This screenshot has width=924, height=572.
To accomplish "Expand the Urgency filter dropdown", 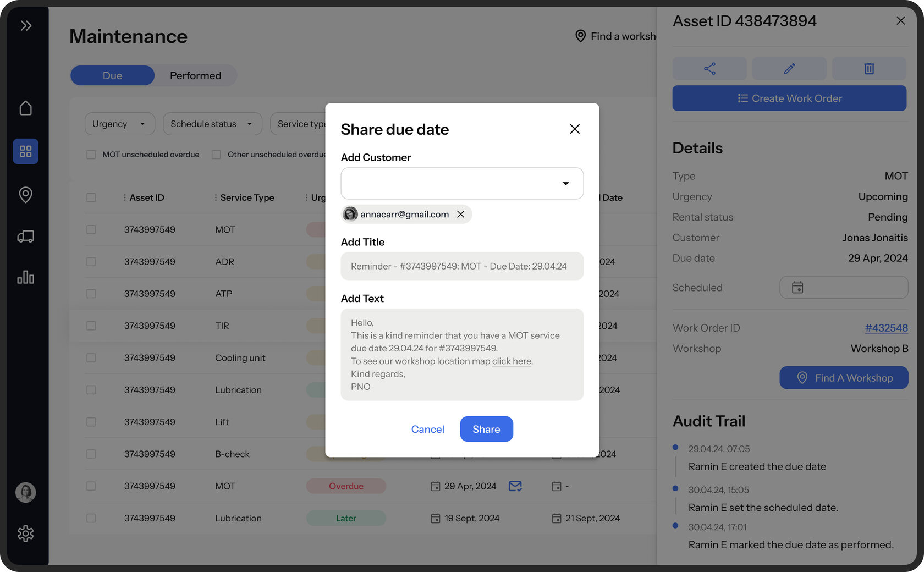I will tap(119, 124).
